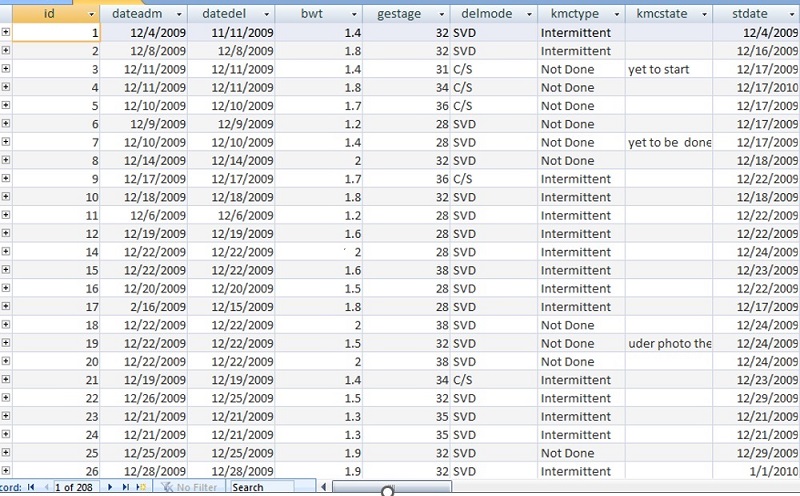Expand the plus box for record id 18

(x=6, y=325)
